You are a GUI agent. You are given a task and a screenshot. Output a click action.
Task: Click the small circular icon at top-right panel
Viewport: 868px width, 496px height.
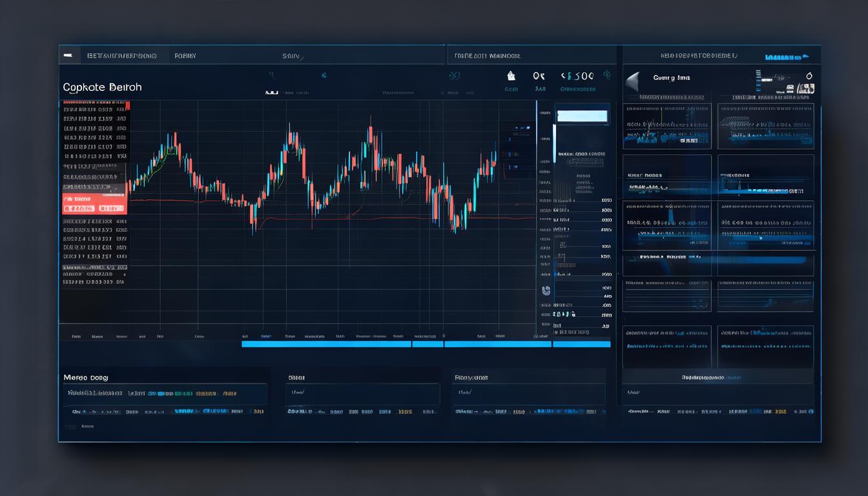(x=809, y=76)
